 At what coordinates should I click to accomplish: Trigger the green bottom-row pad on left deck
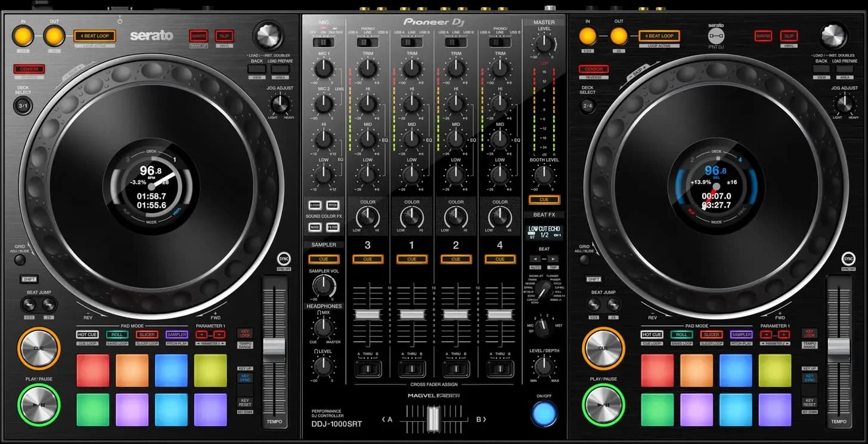93,409
